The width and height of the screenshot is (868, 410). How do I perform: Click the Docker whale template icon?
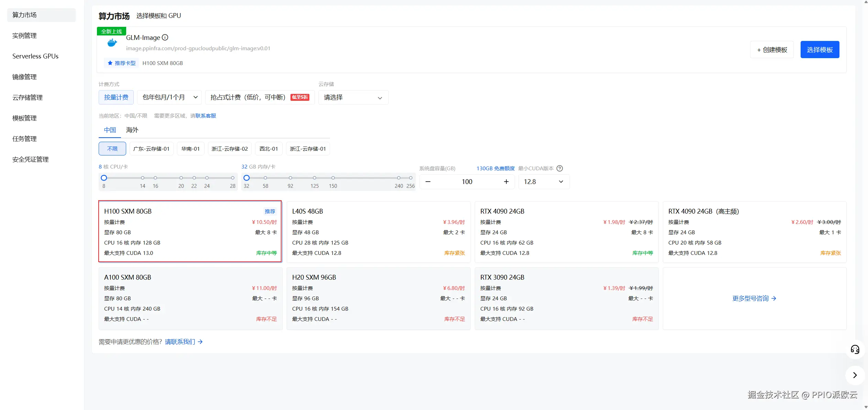point(112,43)
